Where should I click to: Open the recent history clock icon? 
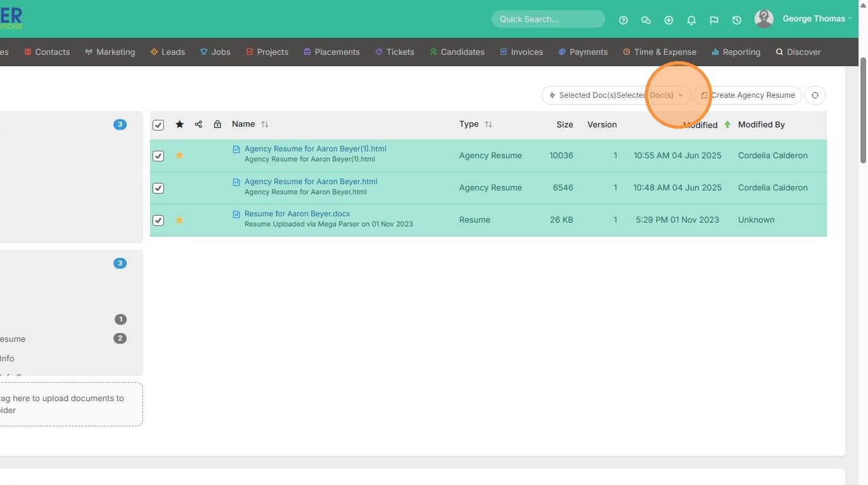737,20
